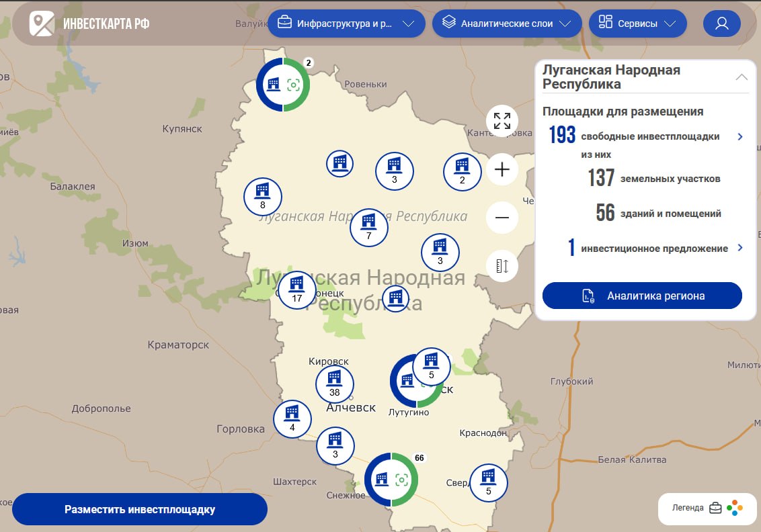This screenshot has width=761, height=532.
Task: Open the user profile icon
Action: [721, 24]
